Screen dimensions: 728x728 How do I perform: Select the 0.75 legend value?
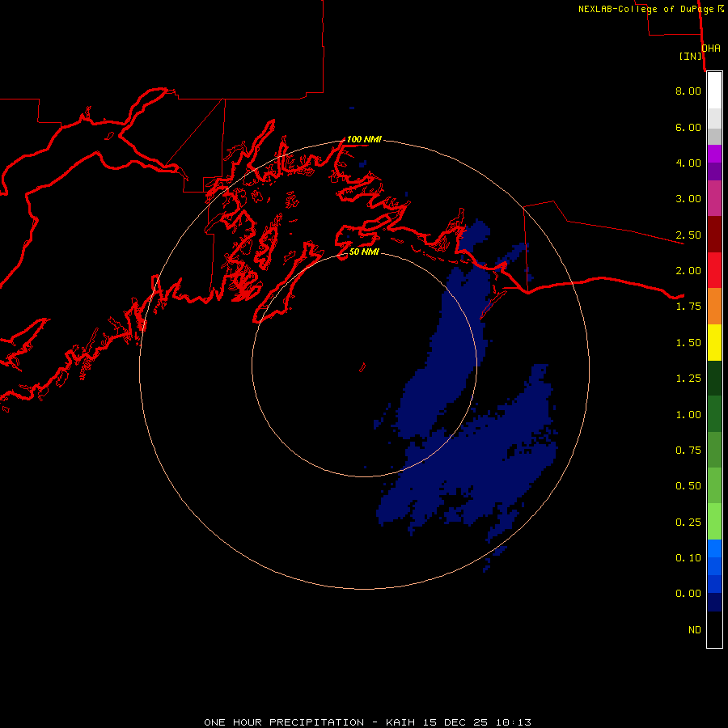688,451
